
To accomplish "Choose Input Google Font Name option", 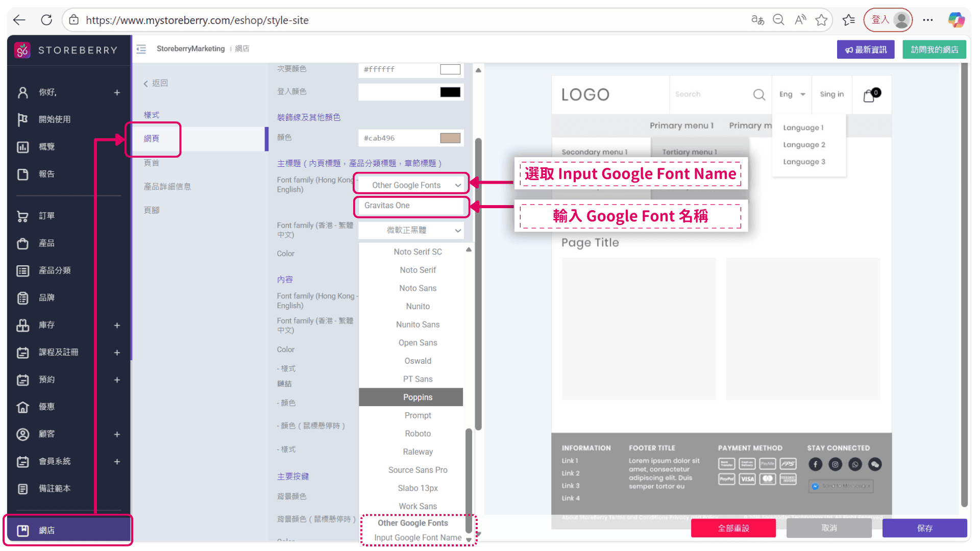I will [418, 538].
